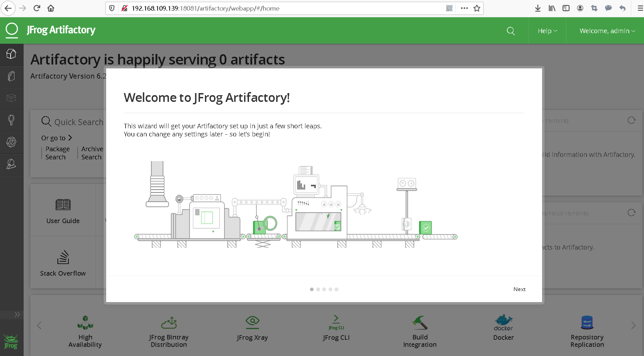
Task: Open page actions three-dot menu
Action: click(x=464, y=8)
